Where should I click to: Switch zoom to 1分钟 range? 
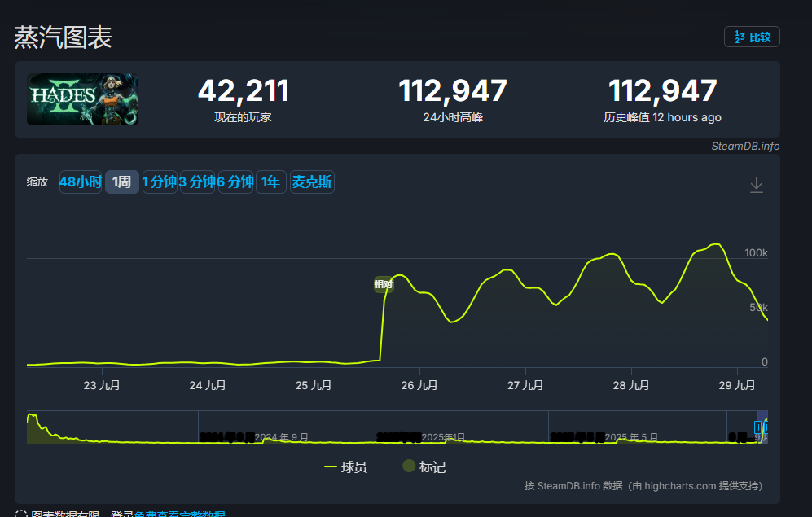pos(159,182)
